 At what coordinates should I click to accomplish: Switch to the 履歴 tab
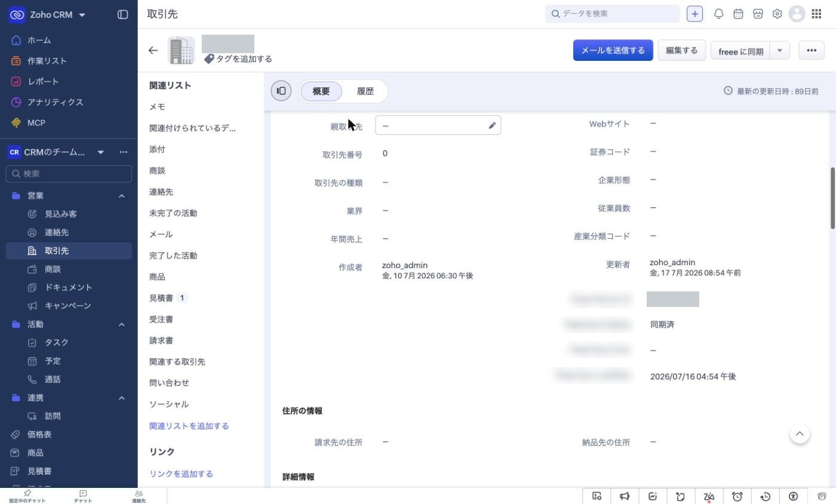coord(365,91)
